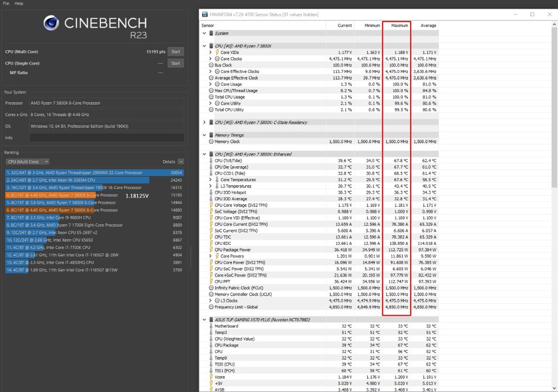Screen dimensions: 558x392
Task: Expand the Core Clocks sensor entry
Action: click(x=210, y=59)
